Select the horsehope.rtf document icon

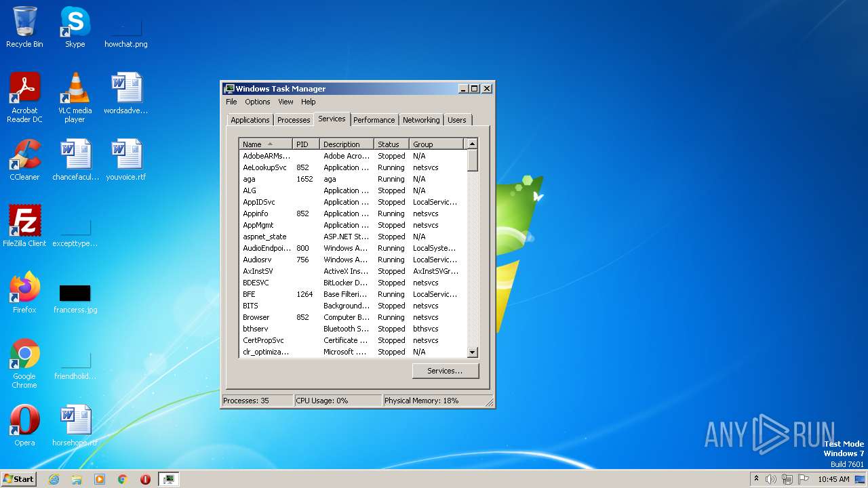click(75, 426)
